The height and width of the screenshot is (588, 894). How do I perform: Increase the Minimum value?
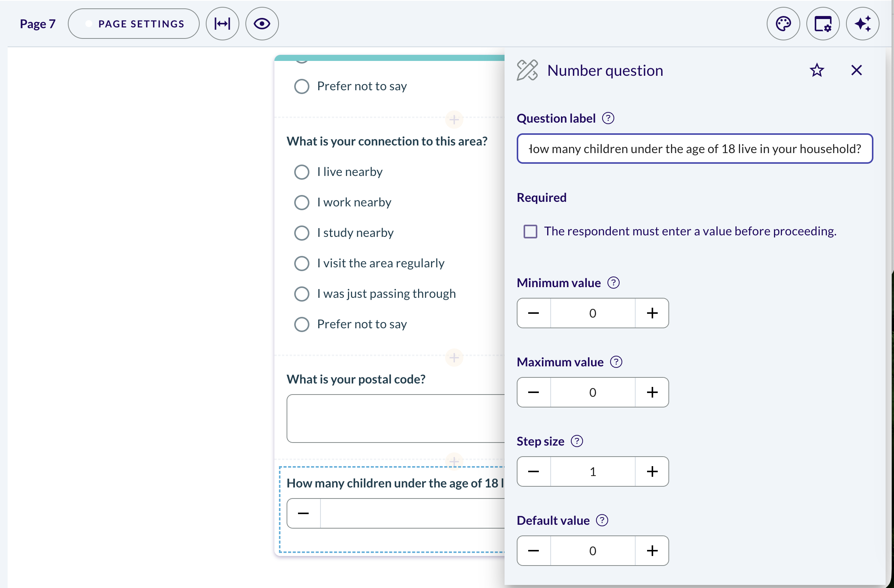(x=652, y=313)
